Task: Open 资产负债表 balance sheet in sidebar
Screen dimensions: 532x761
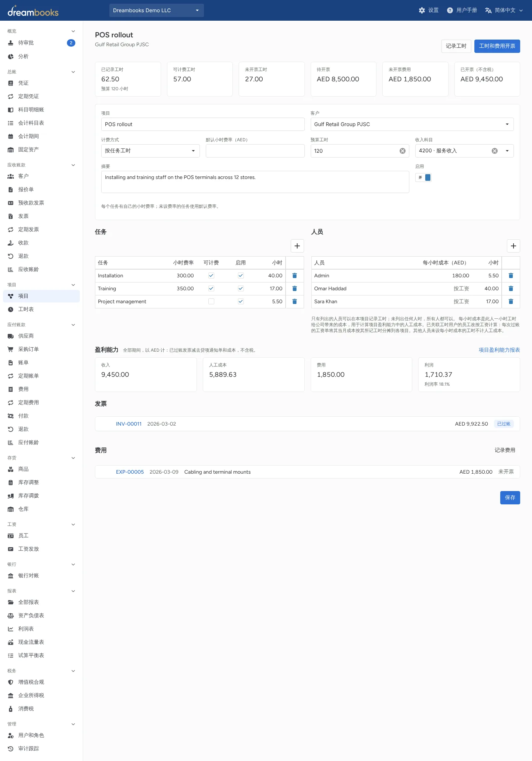Action: (41, 615)
